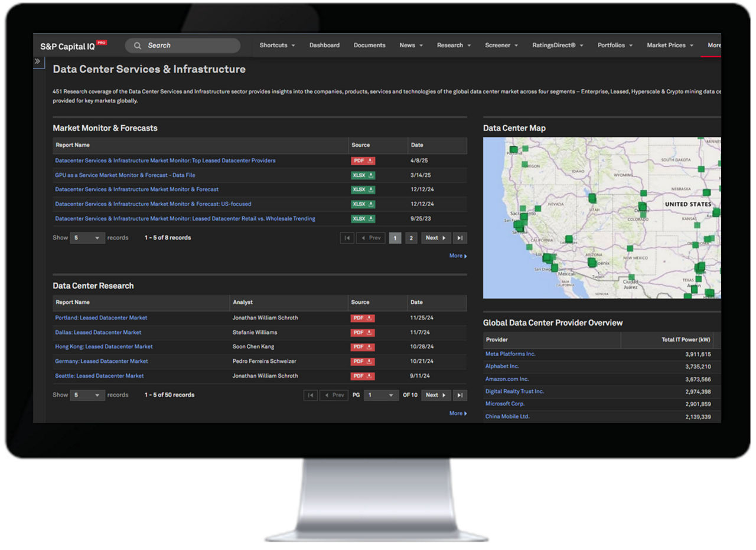Click Next in Data Center Research pagination
Screen dimensions: 756x550
[x=436, y=395]
